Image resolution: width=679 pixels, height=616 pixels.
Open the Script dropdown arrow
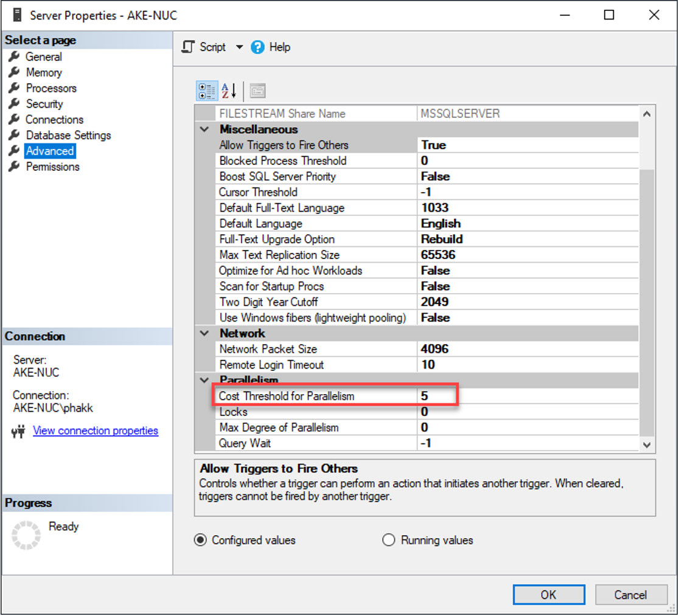(x=239, y=47)
